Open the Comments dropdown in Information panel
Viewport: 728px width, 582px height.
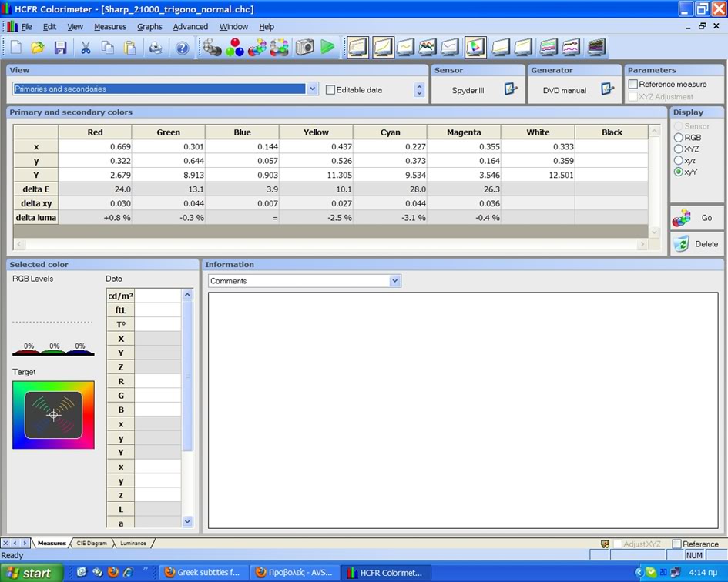coord(394,281)
